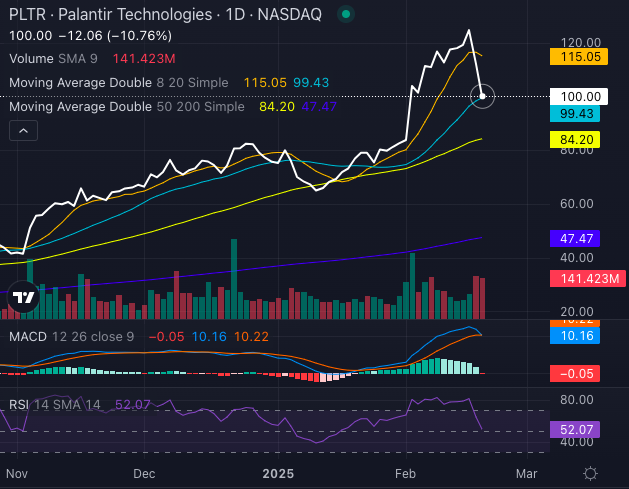Click the red 141.423M volume label
Screen dimensions: 629x489
coord(588,278)
